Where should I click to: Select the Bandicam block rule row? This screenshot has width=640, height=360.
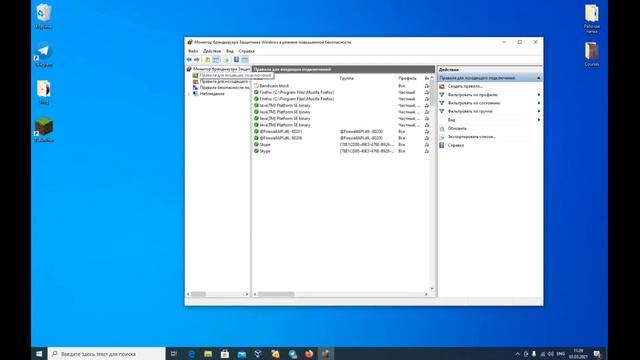click(x=341, y=86)
